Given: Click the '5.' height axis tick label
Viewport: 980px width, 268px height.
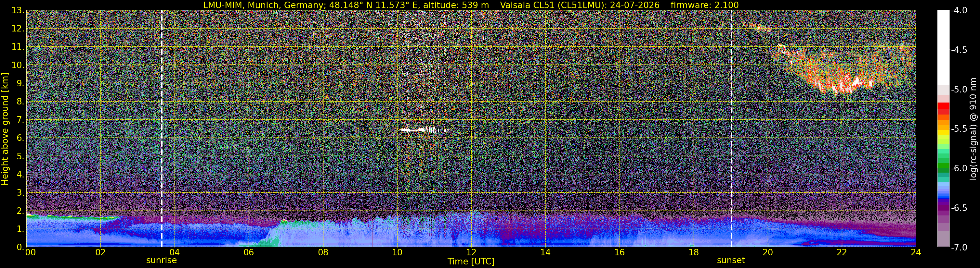Looking at the screenshot, I should coord(20,156).
